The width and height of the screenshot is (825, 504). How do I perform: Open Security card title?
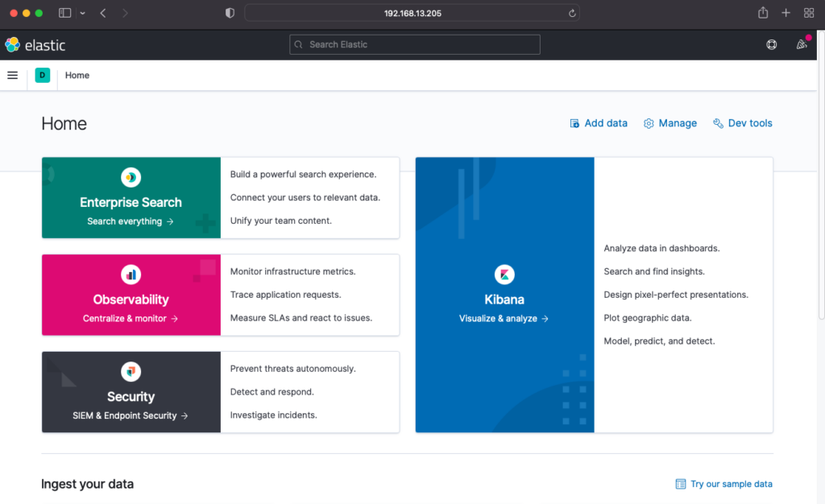pos(131,397)
